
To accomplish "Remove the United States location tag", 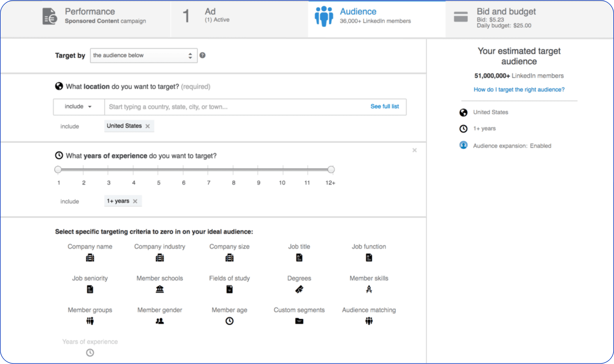I will [148, 126].
